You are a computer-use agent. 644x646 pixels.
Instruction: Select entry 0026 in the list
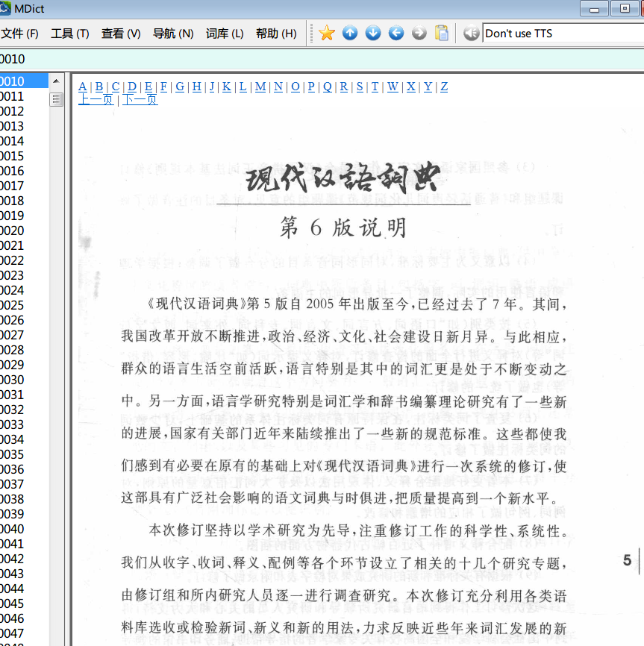(x=24, y=320)
